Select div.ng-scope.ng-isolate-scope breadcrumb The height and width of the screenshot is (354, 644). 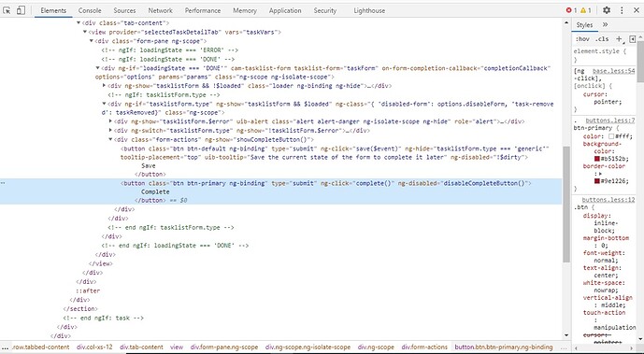tap(308, 347)
